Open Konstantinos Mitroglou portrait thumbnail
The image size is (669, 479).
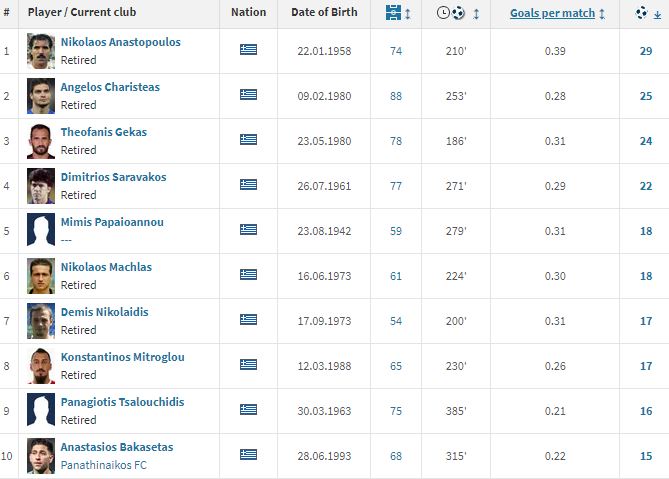(x=41, y=365)
